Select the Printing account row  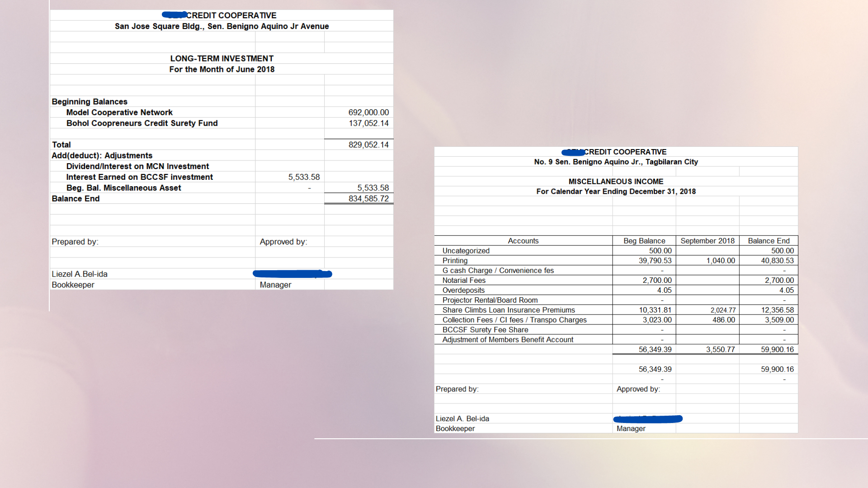455,261
